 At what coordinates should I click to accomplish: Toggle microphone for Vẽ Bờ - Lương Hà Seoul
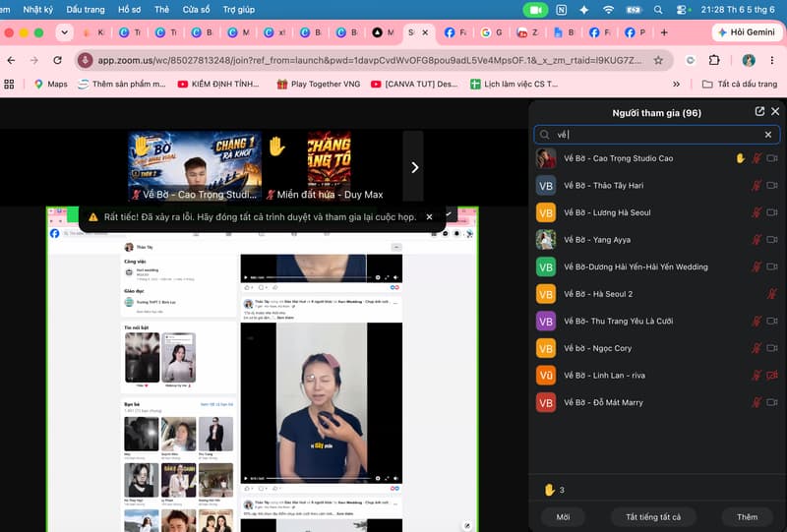coord(757,212)
